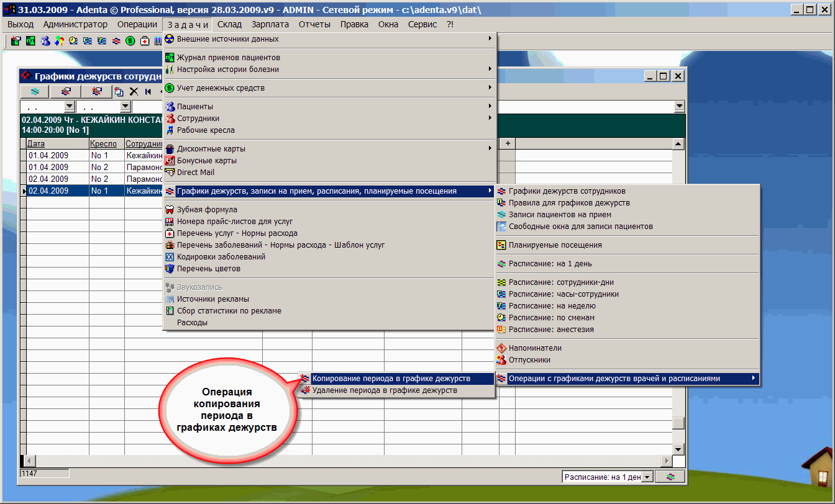Choose 'Удаление периода в графике дежурств'
Image resolution: width=835 pixels, height=504 pixels.
tap(384, 390)
